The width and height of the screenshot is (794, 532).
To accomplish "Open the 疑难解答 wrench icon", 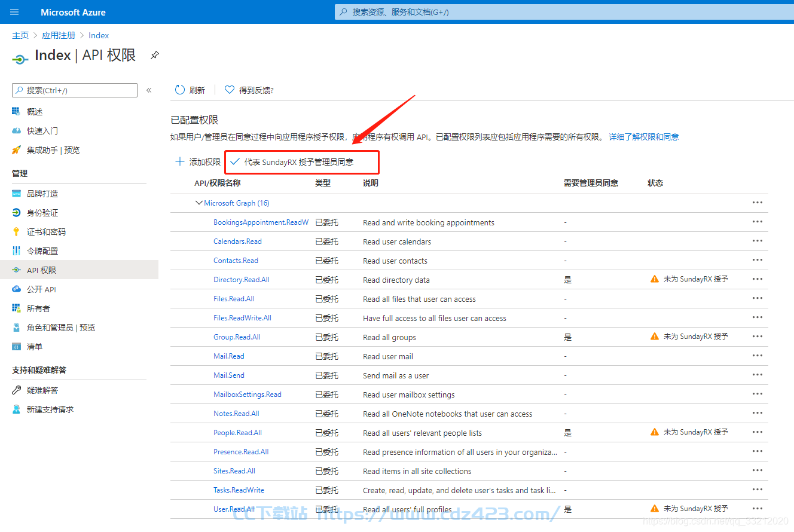I will click(x=16, y=390).
